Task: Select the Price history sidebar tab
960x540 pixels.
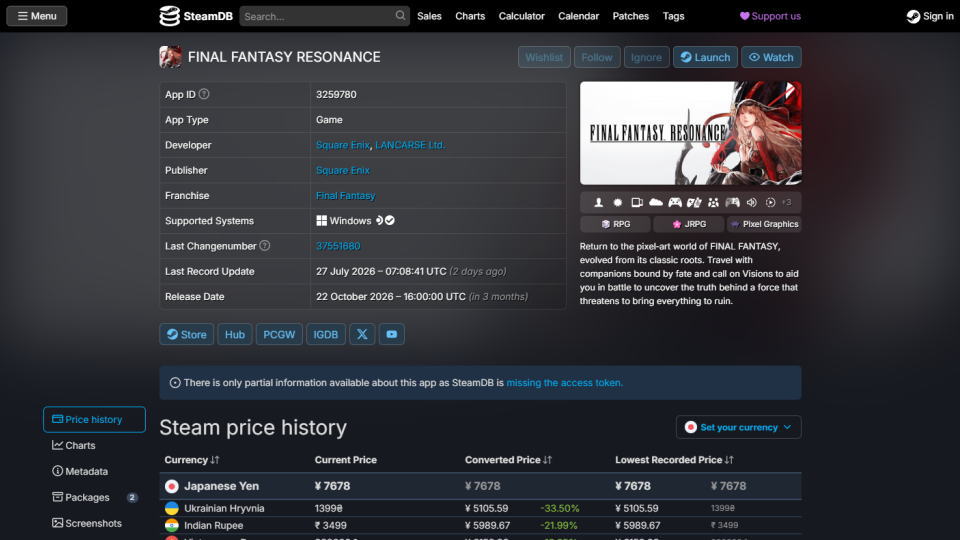Action: point(94,419)
